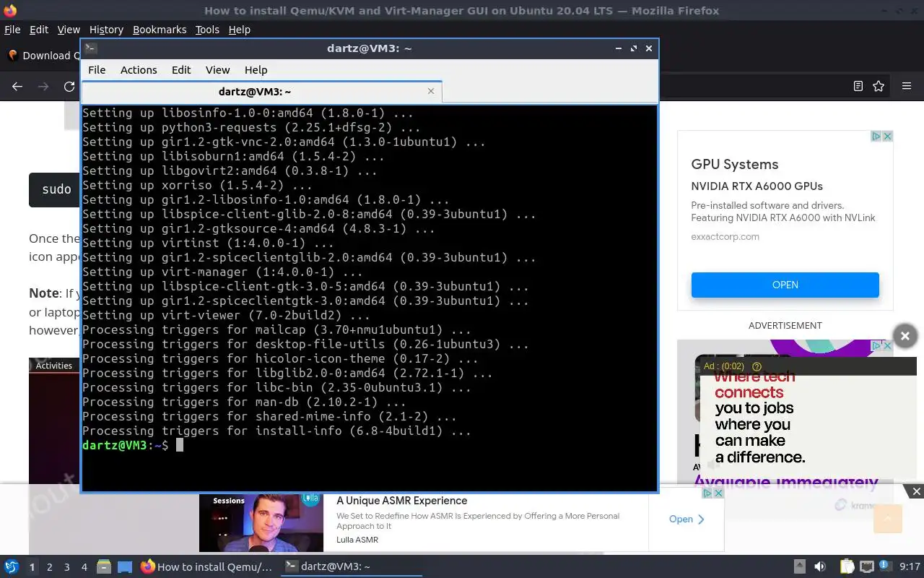Screen dimensions: 924x578
Task: Open Firefox File menu
Action: click(12, 30)
